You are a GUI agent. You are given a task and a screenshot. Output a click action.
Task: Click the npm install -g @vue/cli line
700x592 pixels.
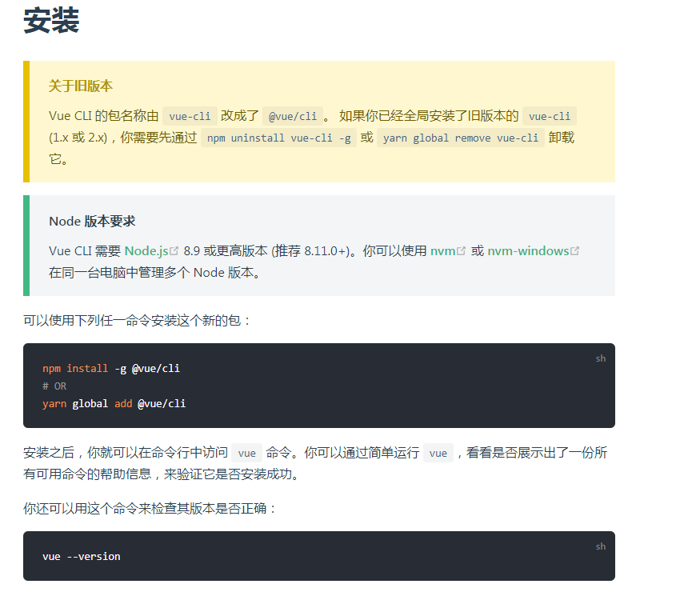pos(111,369)
